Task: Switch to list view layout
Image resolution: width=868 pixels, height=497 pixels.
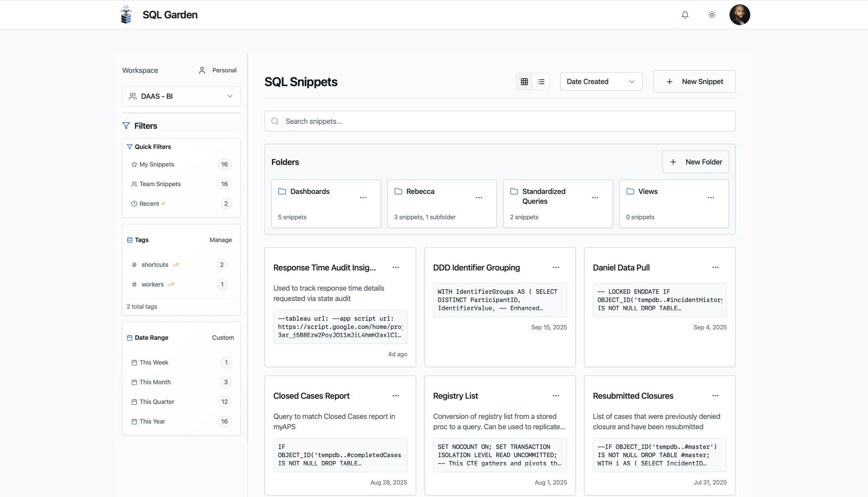Action: pos(541,81)
